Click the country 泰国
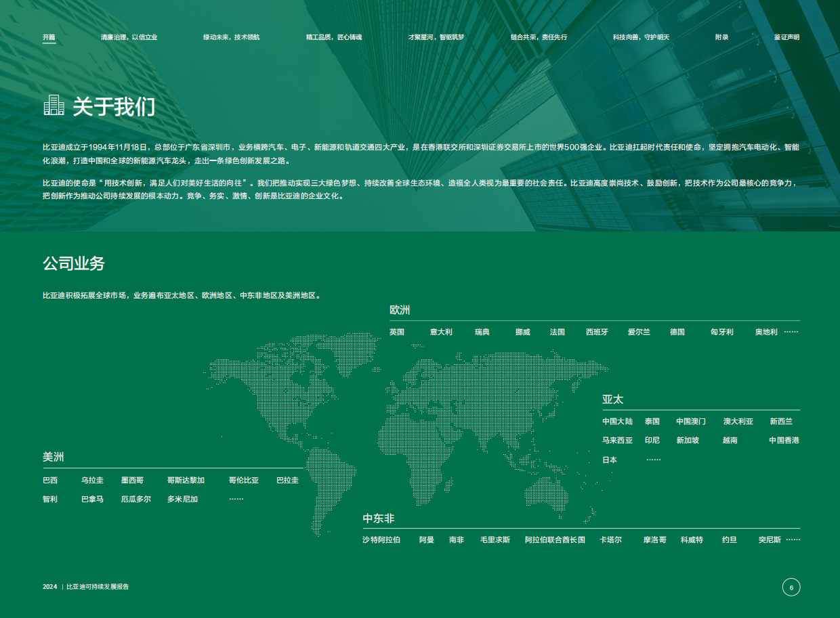The image size is (840, 618). pyautogui.click(x=652, y=421)
